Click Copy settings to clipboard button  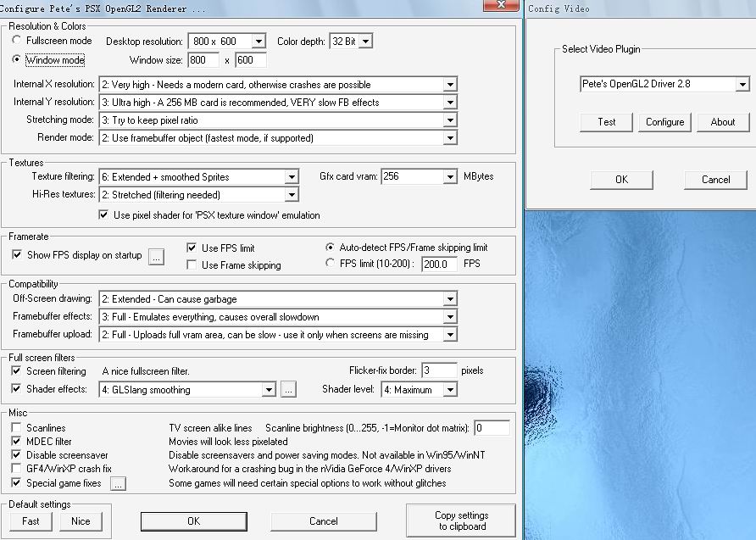click(461, 521)
